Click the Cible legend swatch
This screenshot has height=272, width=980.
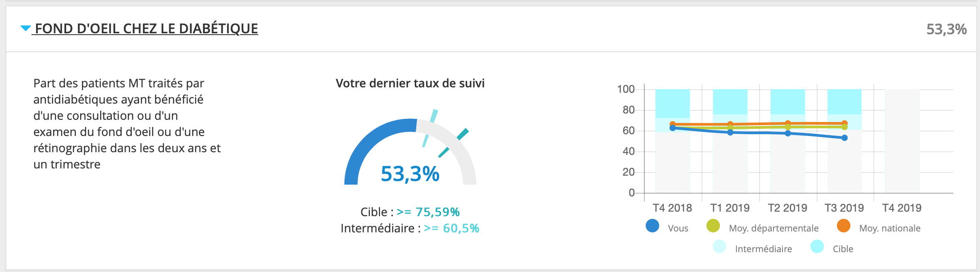point(817,246)
